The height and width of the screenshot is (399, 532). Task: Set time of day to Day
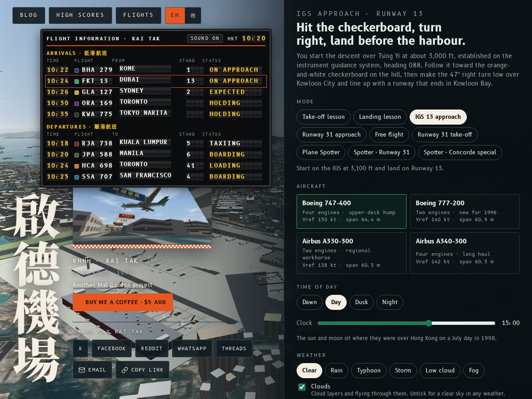(x=336, y=302)
